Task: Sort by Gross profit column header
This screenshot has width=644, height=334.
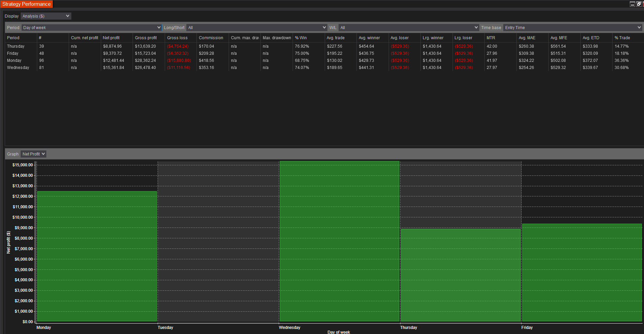Action: click(149, 38)
